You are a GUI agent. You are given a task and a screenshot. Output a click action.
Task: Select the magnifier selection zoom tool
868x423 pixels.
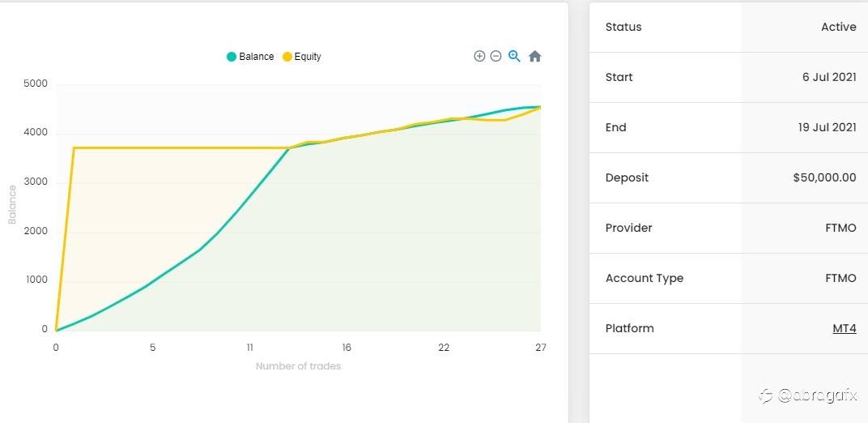(514, 56)
